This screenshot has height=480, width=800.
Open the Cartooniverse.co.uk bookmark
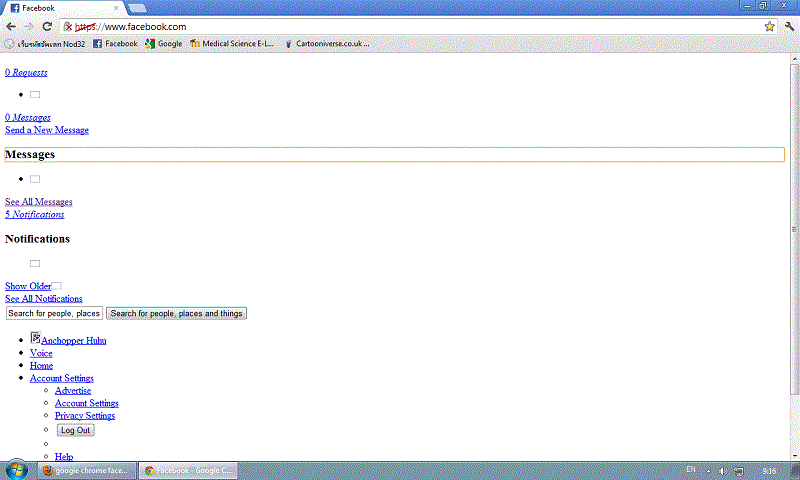pyautogui.click(x=327, y=44)
